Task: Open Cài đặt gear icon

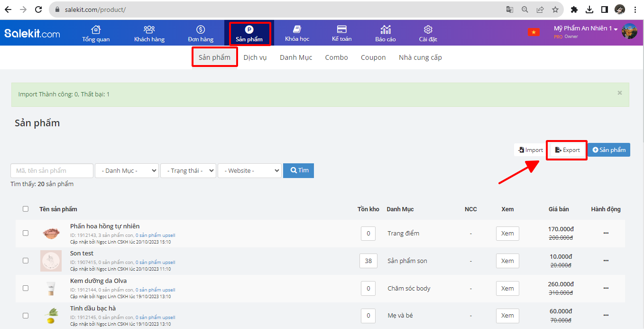Action: click(428, 29)
